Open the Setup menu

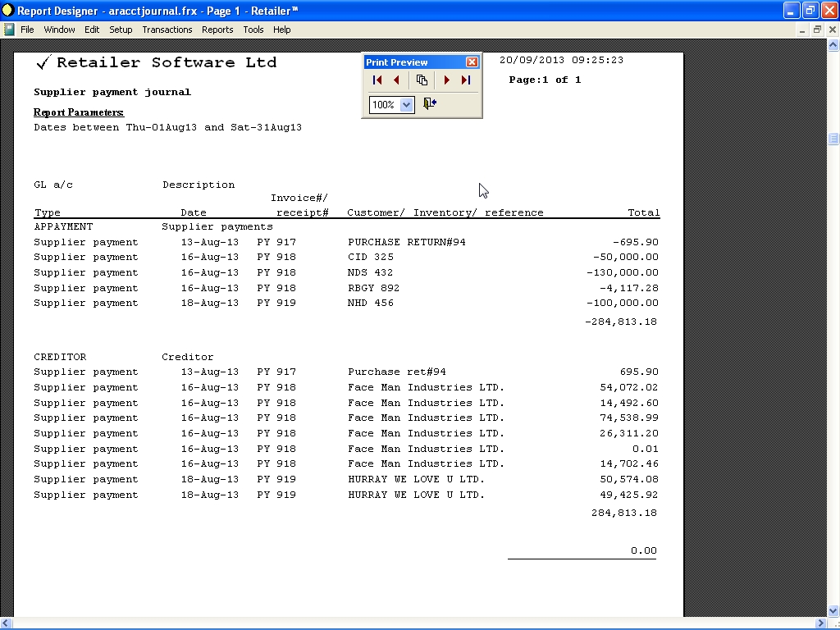[121, 30]
